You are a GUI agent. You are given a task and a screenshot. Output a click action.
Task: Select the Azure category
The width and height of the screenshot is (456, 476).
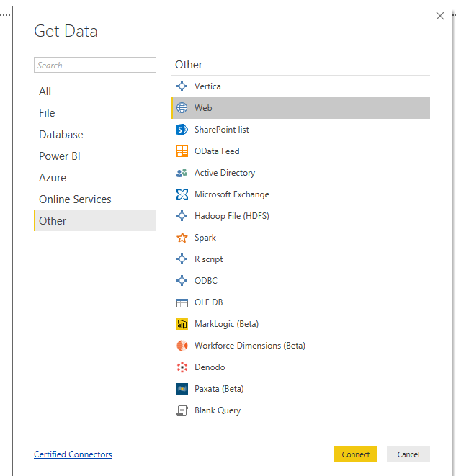[x=95, y=178]
